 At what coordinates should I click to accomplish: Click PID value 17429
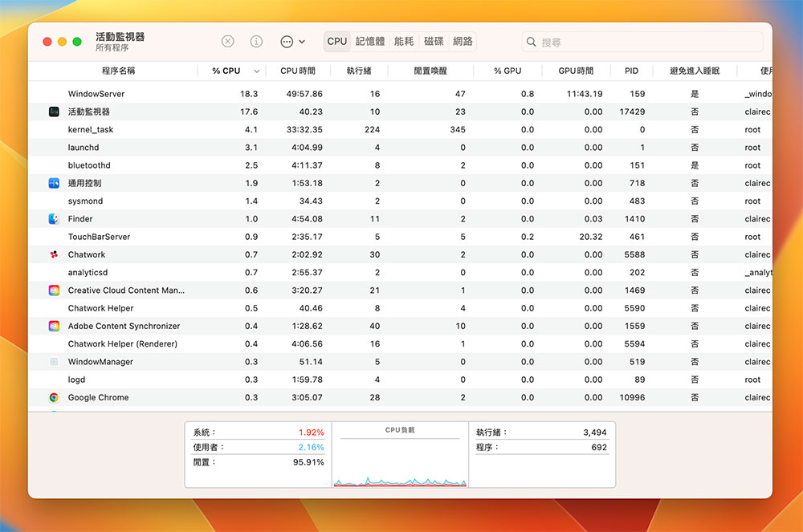click(x=632, y=112)
